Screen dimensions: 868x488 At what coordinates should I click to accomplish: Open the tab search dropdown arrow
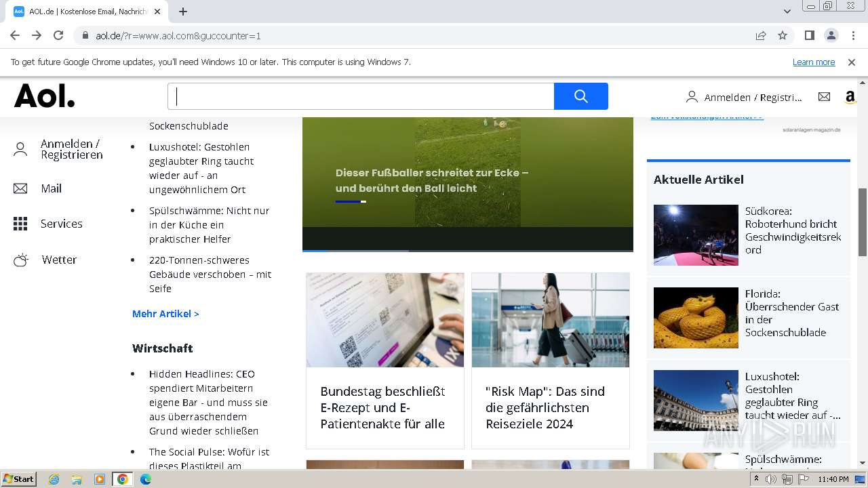(x=787, y=12)
